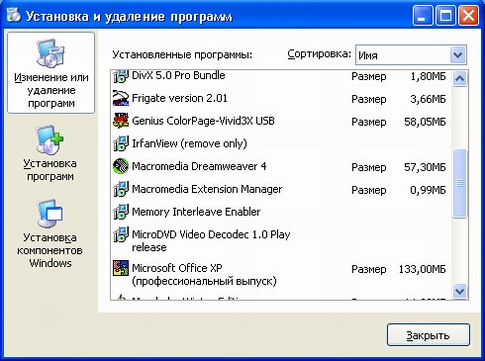Click the Macromedia Extension Manager icon
This screenshot has height=361, width=485.
121,189
